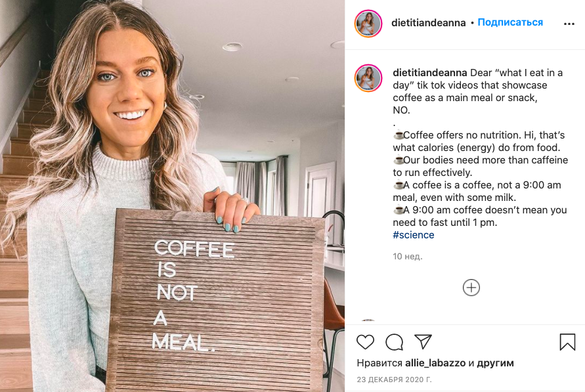Open comments via speech bubble icon
585x392 pixels.
(x=395, y=342)
